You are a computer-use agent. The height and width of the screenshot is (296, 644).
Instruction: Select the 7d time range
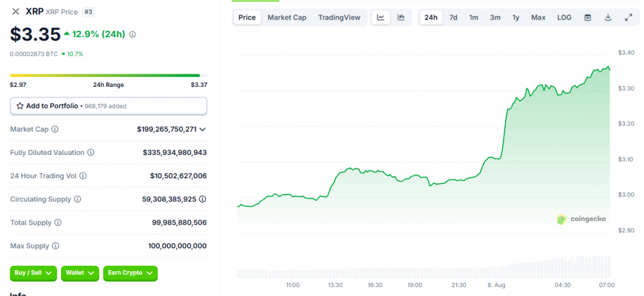pos(453,18)
